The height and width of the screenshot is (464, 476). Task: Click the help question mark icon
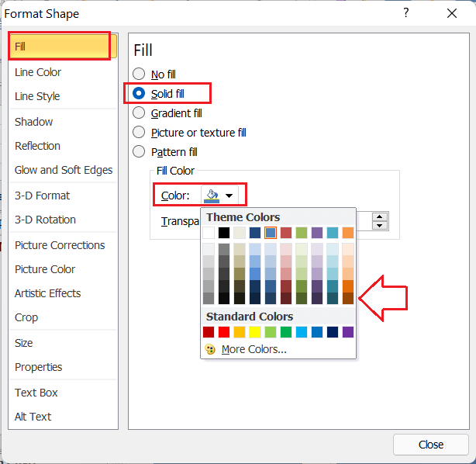coord(406,13)
